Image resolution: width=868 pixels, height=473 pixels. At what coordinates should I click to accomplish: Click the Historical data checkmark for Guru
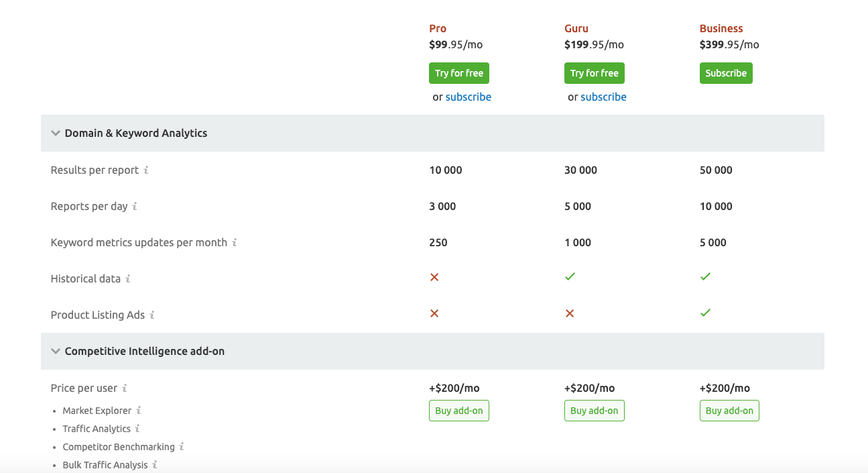(x=570, y=276)
